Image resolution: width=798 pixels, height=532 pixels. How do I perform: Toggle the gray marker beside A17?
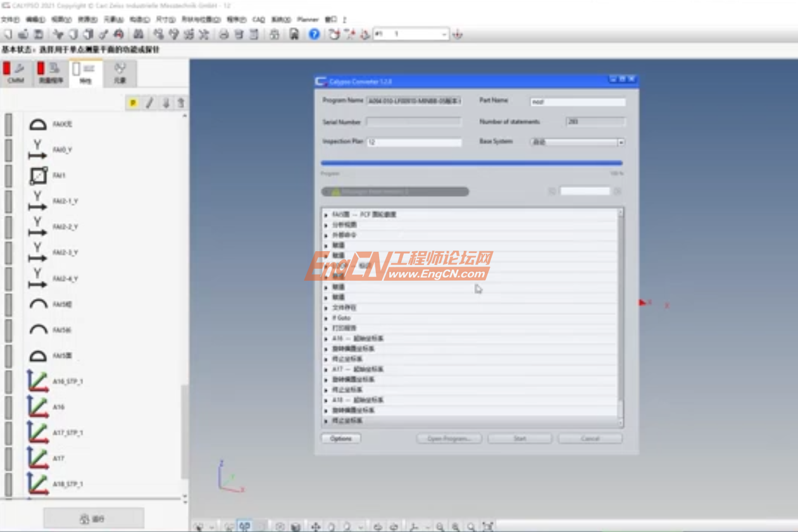pyautogui.click(x=8, y=459)
